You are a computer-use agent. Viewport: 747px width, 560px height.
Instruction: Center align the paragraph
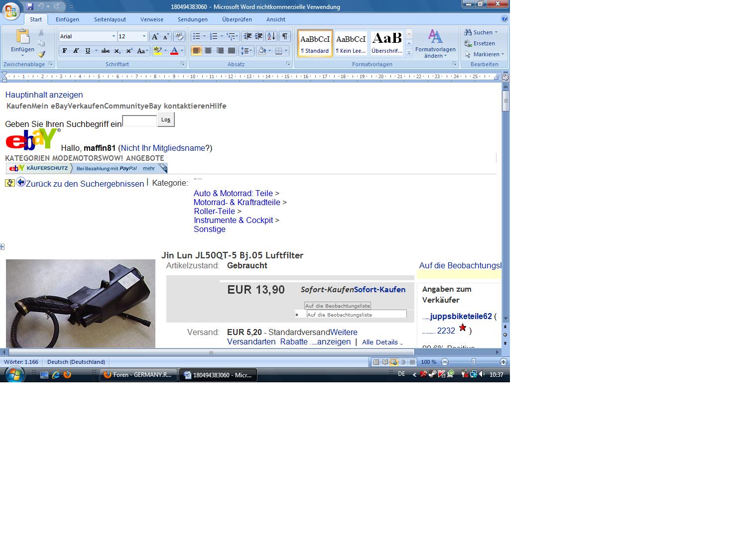[208, 51]
